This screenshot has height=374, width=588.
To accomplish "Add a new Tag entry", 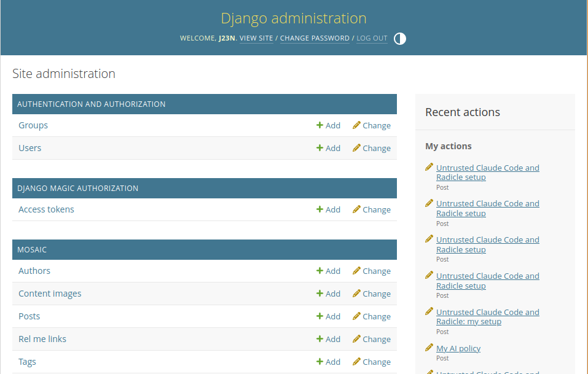I will pos(328,362).
